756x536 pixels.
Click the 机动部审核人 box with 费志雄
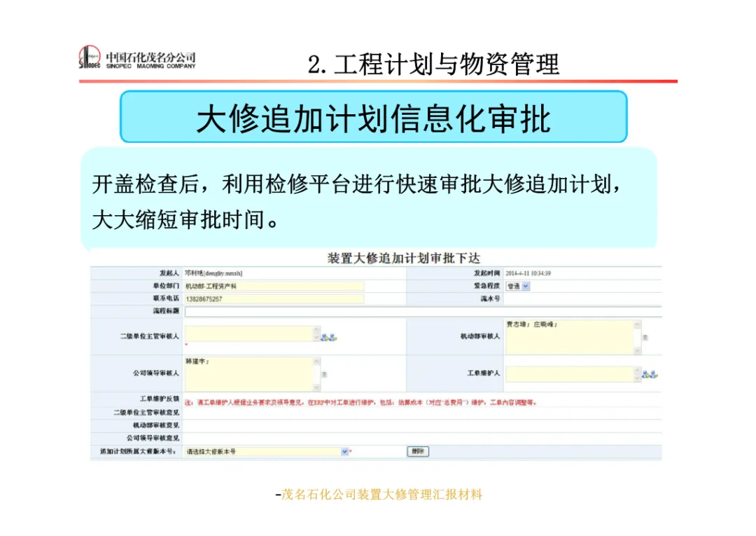click(x=570, y=337)
